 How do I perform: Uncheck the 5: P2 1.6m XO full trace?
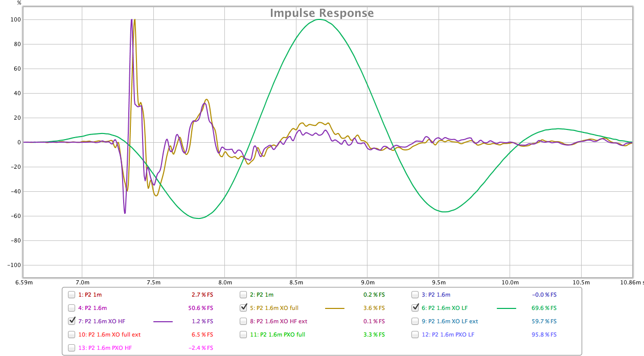point(243,308)
